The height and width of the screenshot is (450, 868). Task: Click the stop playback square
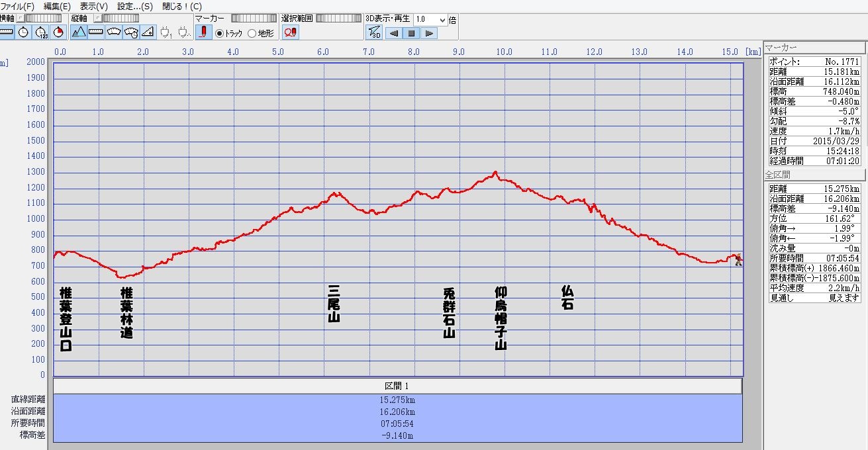[x=410, y=33]
